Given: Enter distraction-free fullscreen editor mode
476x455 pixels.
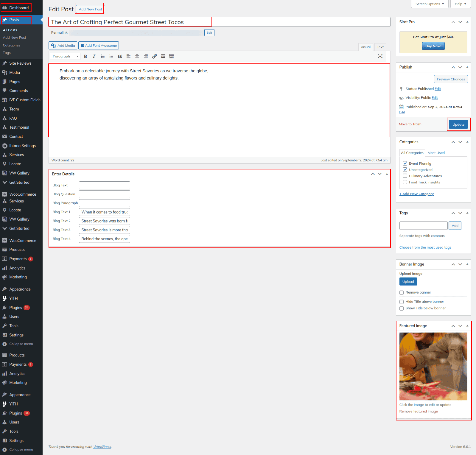Looking at the screenshot, I should click(380, 56).
